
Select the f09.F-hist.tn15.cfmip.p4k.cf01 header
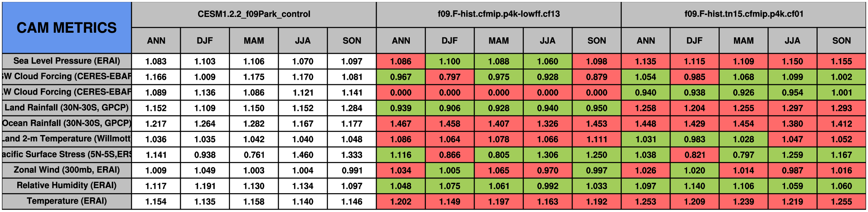pyautogui.click(x=743, y=15)
